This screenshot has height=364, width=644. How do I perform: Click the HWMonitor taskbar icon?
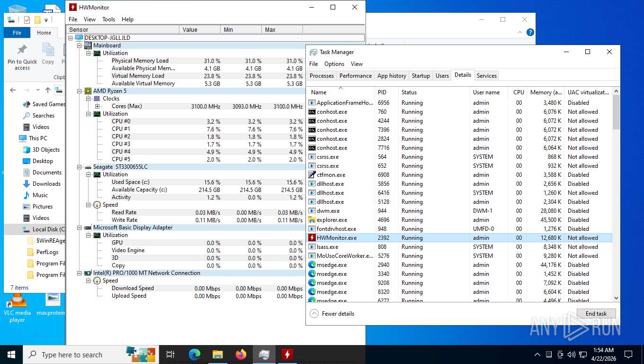pyautogui.click(x=287, y=355)
